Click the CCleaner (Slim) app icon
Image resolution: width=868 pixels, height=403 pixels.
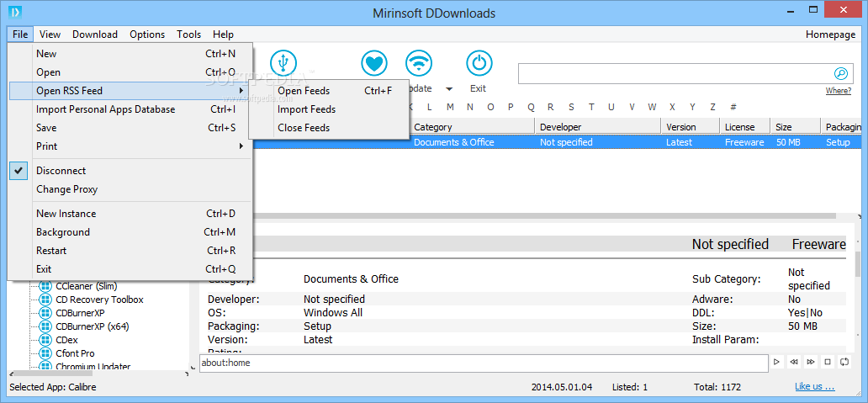tap(45, 286)
